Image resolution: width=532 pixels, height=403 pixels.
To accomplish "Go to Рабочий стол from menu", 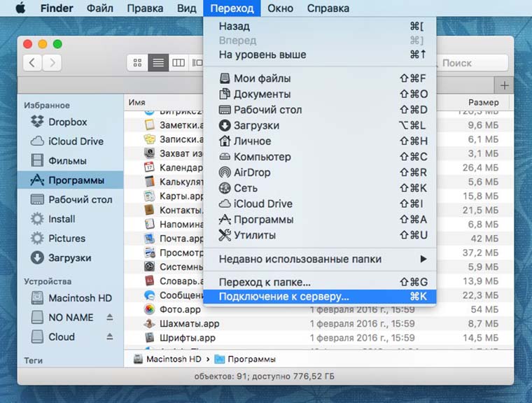I will (320, 110).
